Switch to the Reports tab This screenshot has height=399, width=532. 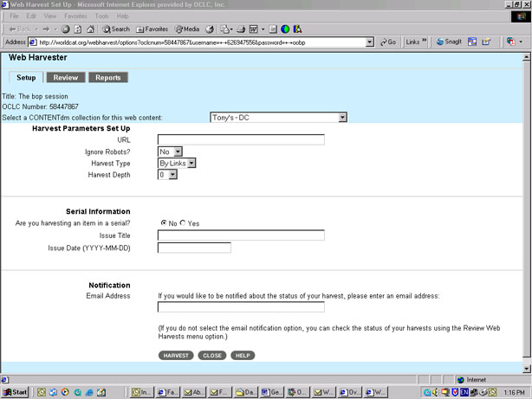[108, 78]
